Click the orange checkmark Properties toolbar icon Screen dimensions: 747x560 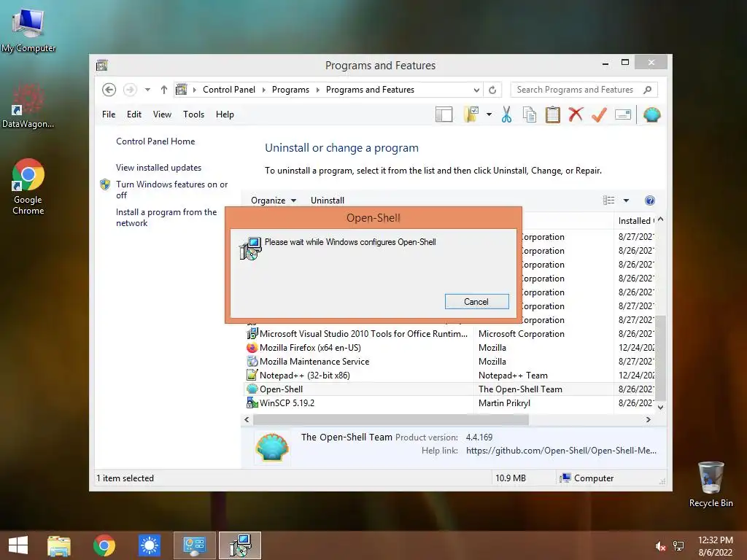599,114
